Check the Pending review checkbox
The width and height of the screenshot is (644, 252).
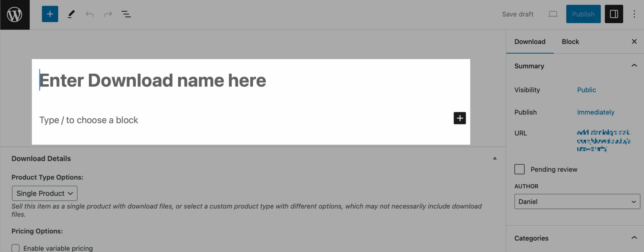pyautogui.click(x=519, y=169)
